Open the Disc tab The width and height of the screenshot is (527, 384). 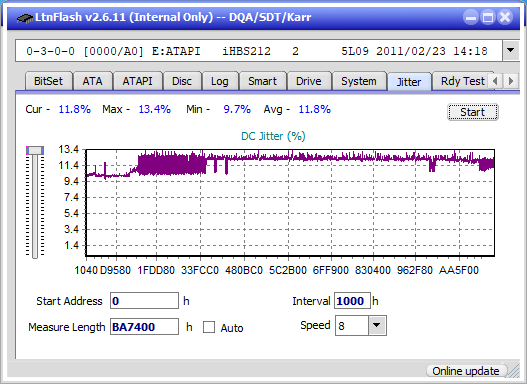[182, 81]
